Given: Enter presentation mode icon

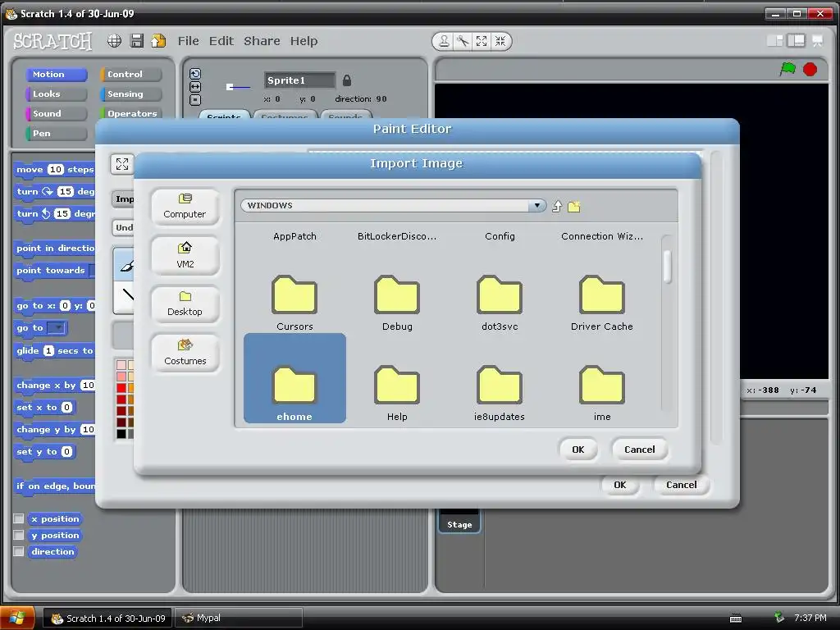Looking at the screenshot, I should pyautogui.click(x=818, y=41).
